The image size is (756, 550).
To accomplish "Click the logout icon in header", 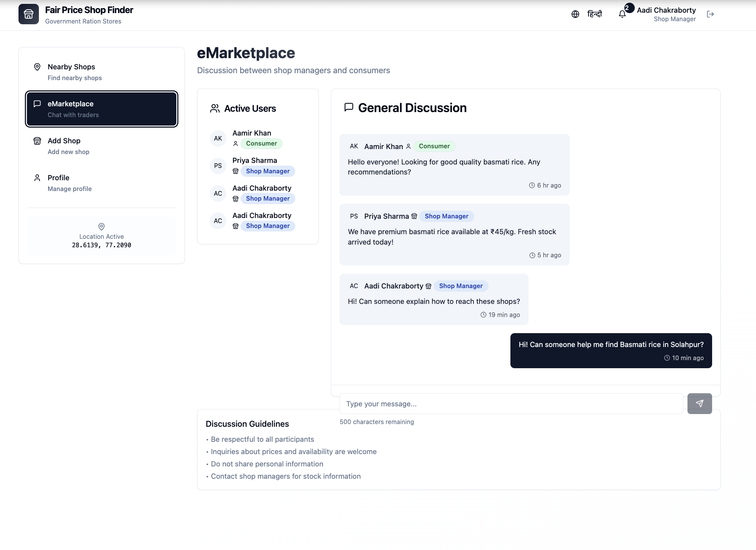I will tap(710, 14).
